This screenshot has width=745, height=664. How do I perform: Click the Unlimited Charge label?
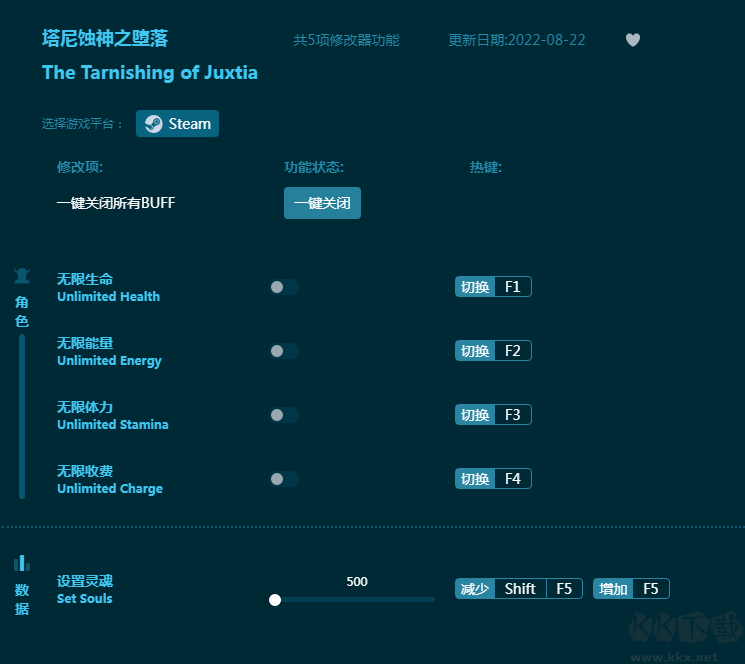coord(110,489)
